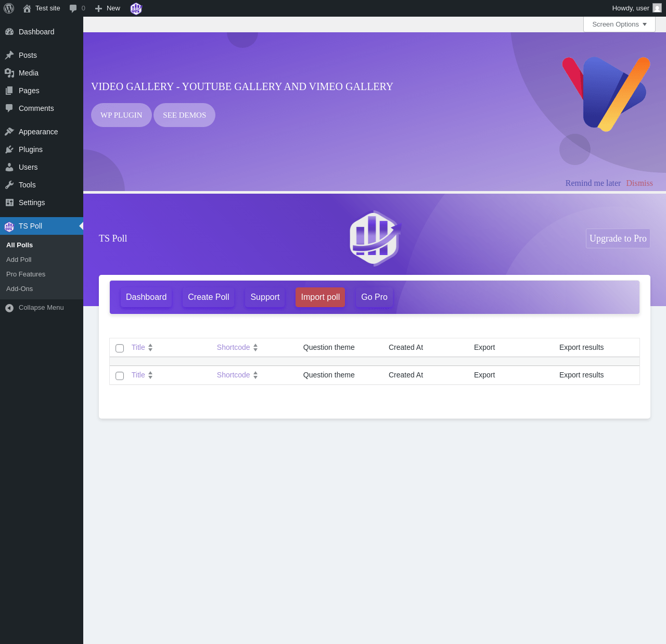Open Add-Ons submenu item
The width and height of the screenshot is (666, 644).
(x=19, y=288)
